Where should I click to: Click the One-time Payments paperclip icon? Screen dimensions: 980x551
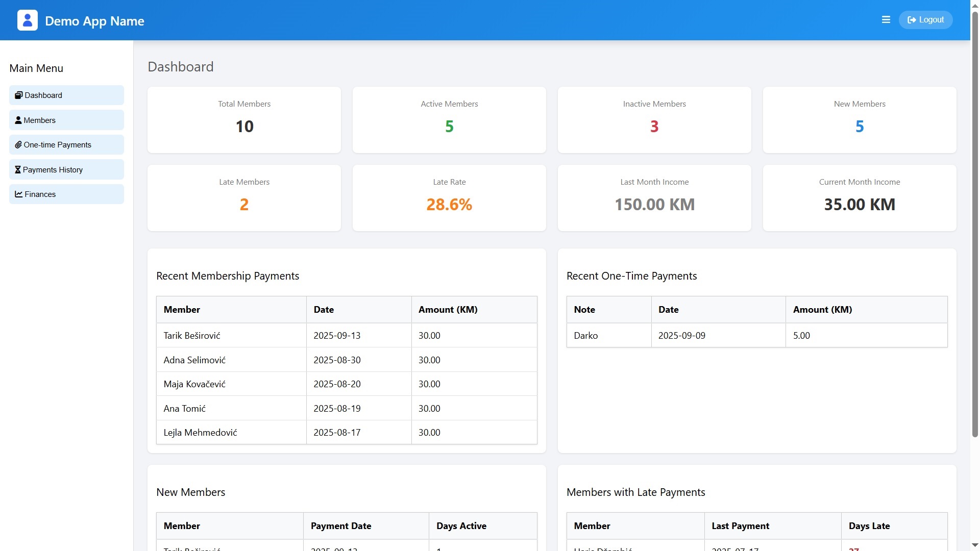[x=18, y=145]
